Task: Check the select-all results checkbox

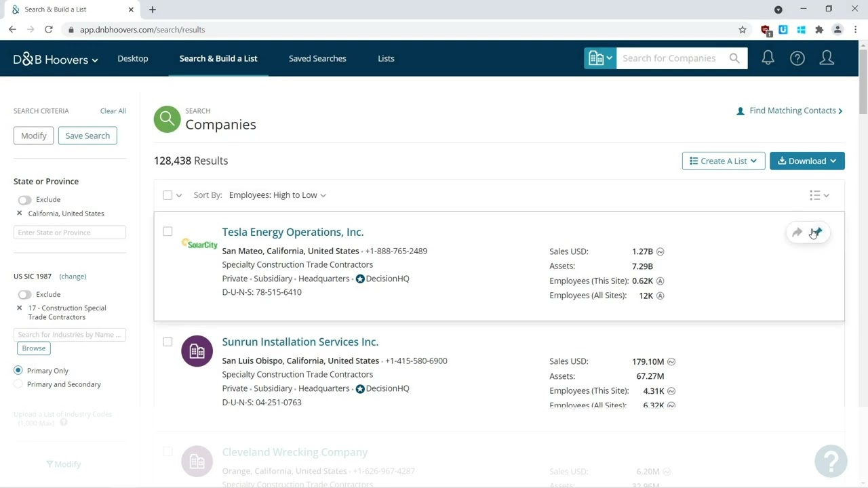Action: (167, 195)
